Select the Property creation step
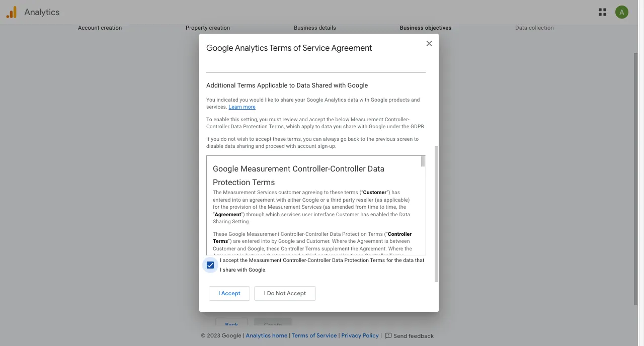 click(x=208, y=28)
